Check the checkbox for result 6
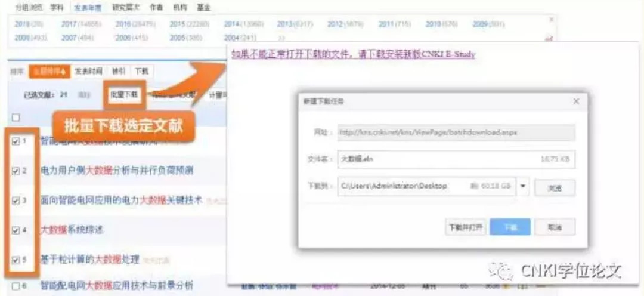644x296 pixels. coord(16,286)
